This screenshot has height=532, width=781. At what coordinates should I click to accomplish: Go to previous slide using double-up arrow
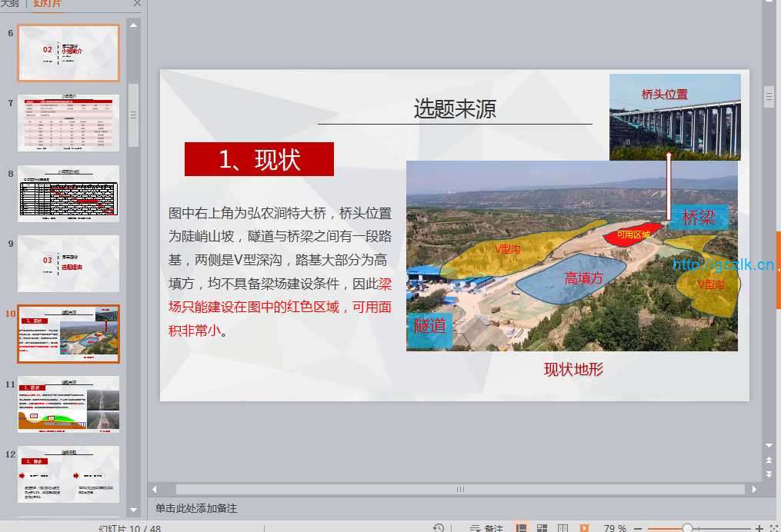click(x=769, y=459)
